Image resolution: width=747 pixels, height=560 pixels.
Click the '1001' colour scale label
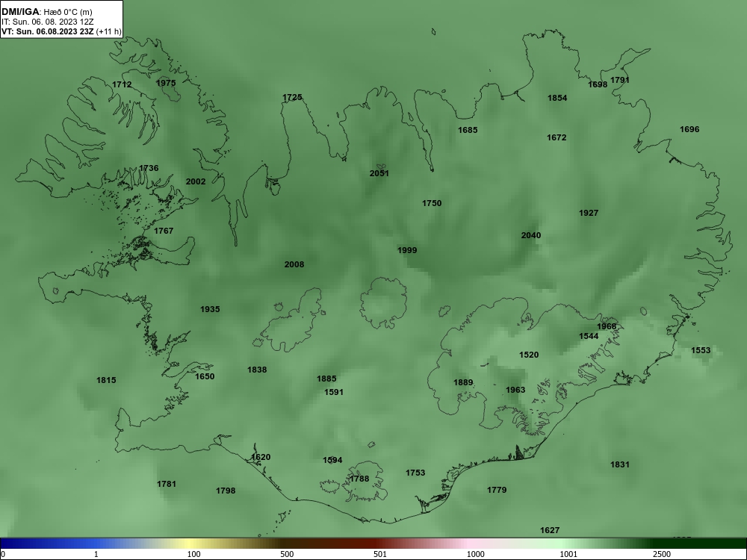coord(568,554)
